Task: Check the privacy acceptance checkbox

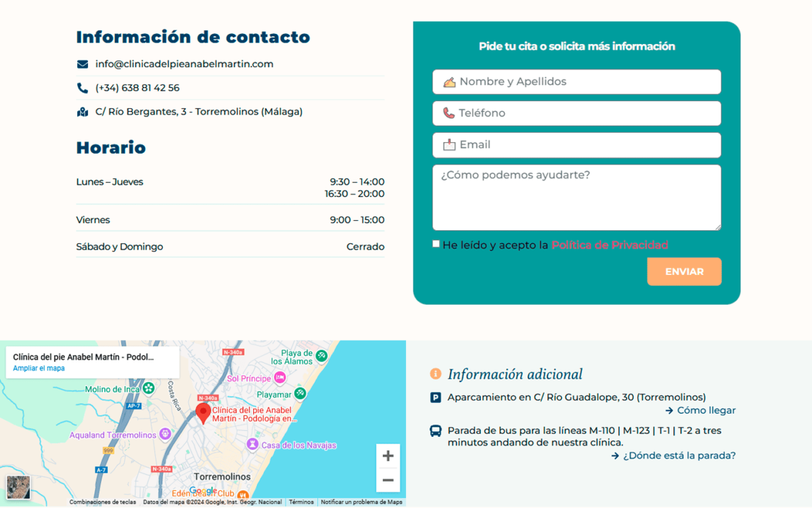Action: pyautogui.click(x=435, y=243)
